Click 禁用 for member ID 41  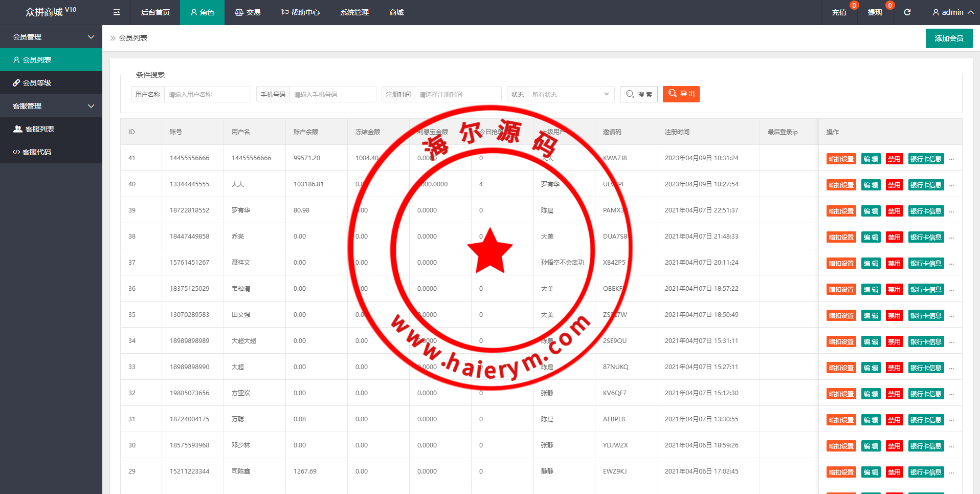coord(894,159)
